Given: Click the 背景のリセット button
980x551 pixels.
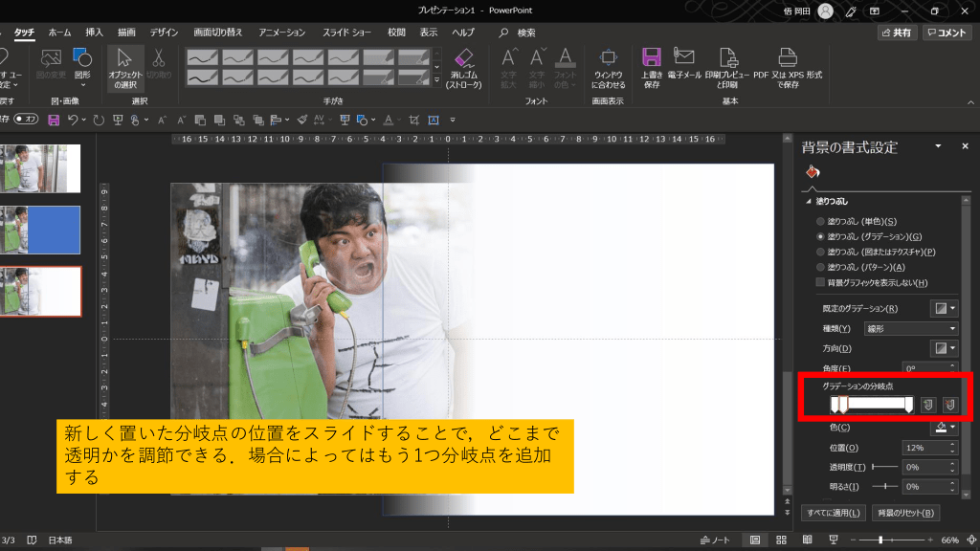Looking at the screenshot, I should (906, 513).
